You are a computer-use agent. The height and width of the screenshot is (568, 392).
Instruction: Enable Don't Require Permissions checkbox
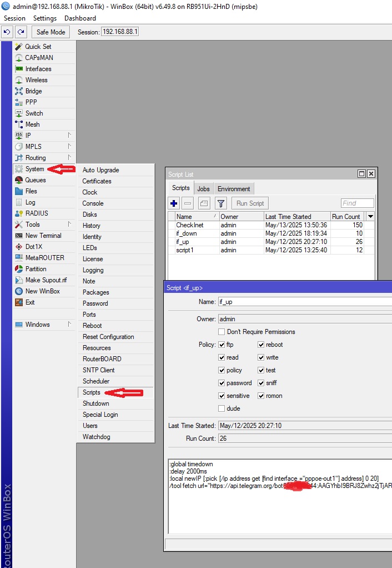[222, 332]
